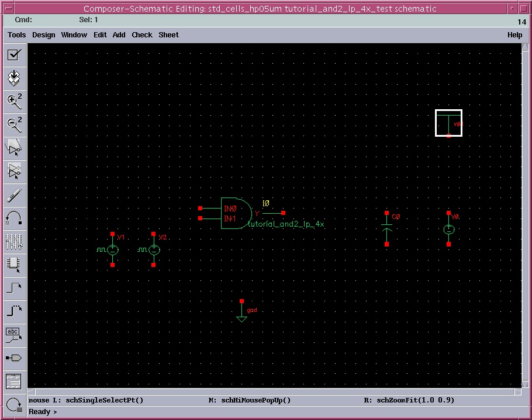
Task: Open the Tools menu
Action: 16,35
